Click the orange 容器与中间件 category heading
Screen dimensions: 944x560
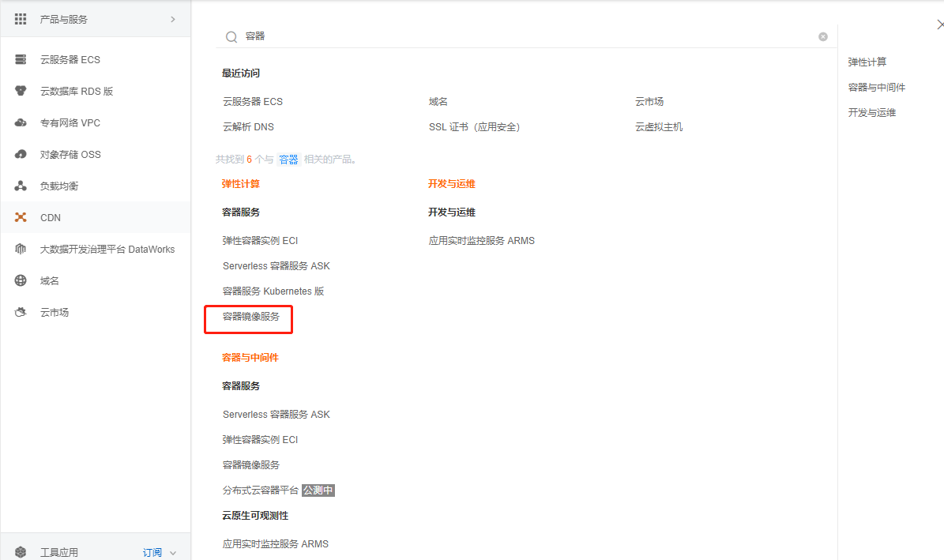point(250,358)
